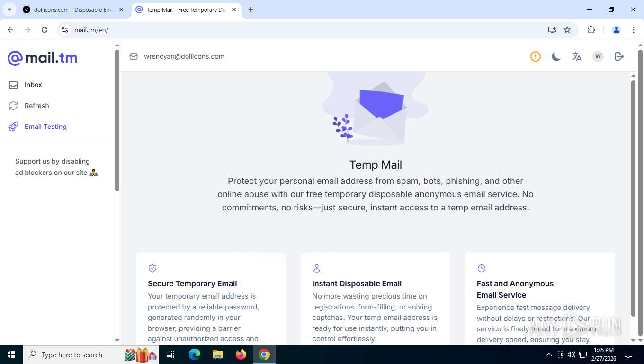Show hidden system tray icons
Screen dimensions: 644x364
tap(549, 355)
